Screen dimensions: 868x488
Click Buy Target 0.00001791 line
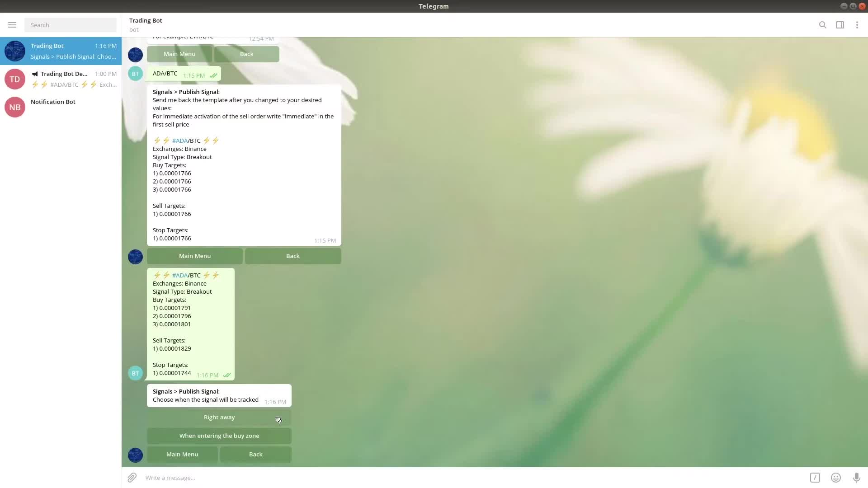click(172, 308)
